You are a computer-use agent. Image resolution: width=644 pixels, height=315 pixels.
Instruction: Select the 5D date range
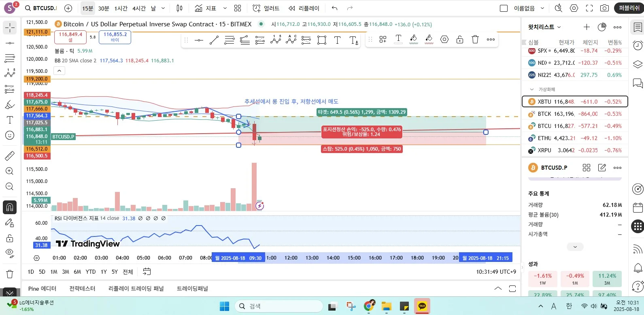[42, 272]
